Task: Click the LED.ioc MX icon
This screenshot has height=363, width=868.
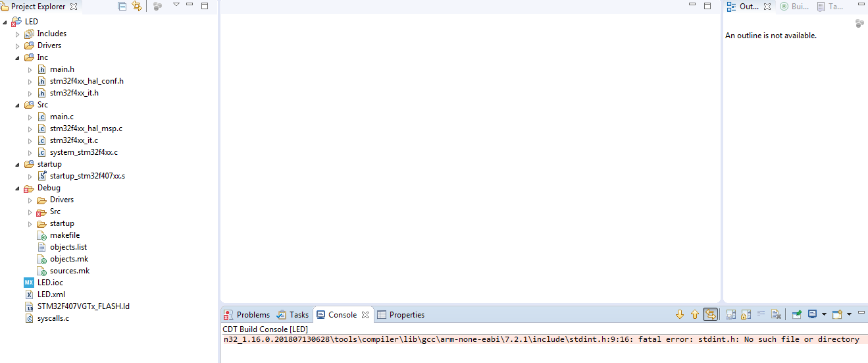Action: click(x=29, y=283)
